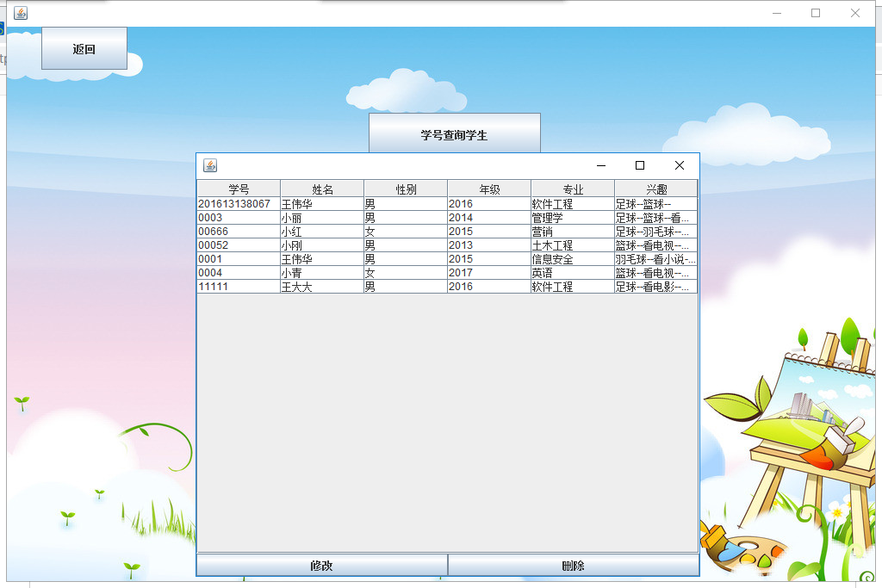The height and width of the screenshot is (588, 882).
Task: Select the 专业 column header
Action: pos(573,189)
